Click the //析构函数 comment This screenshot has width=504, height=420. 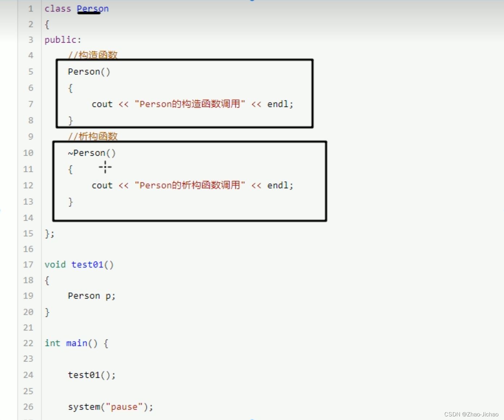coord(93,136)
